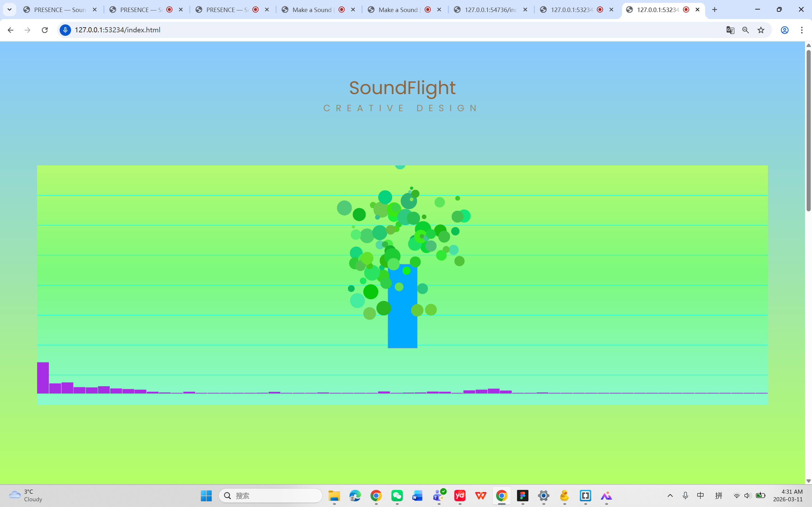Image resolution: width=812 pixels, height=507 pixels.
Task: Open WeChat from the taskbar
Action: [x=397, y=496]
